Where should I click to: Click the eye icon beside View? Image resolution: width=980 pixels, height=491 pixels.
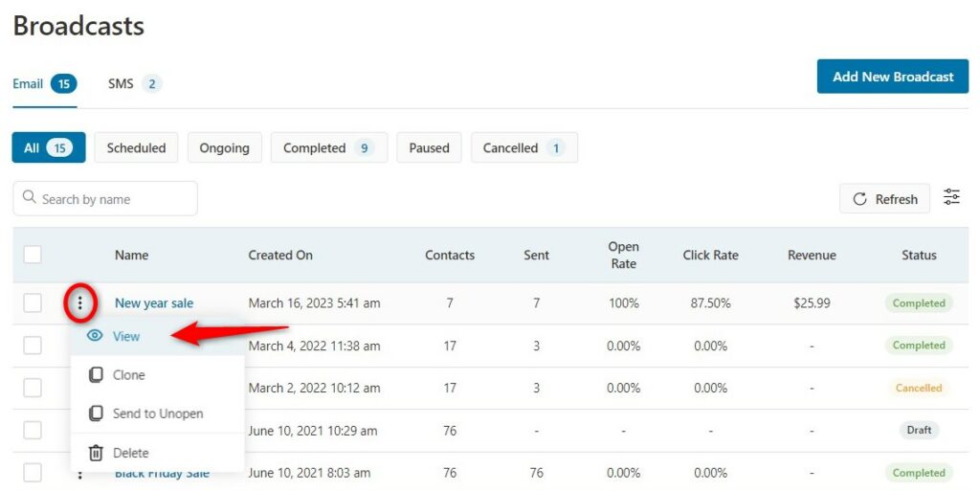pyautogui.click(x=95, y=336)
